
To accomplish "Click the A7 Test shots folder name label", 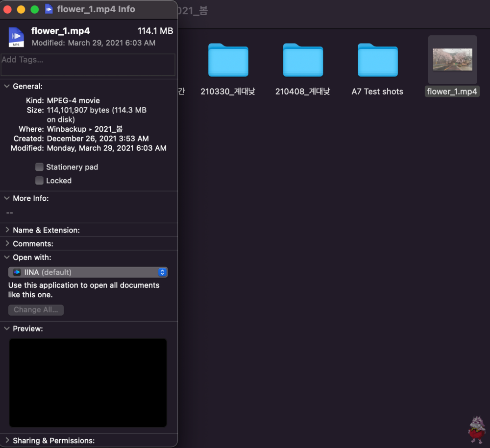I will [x=377, y=92].
